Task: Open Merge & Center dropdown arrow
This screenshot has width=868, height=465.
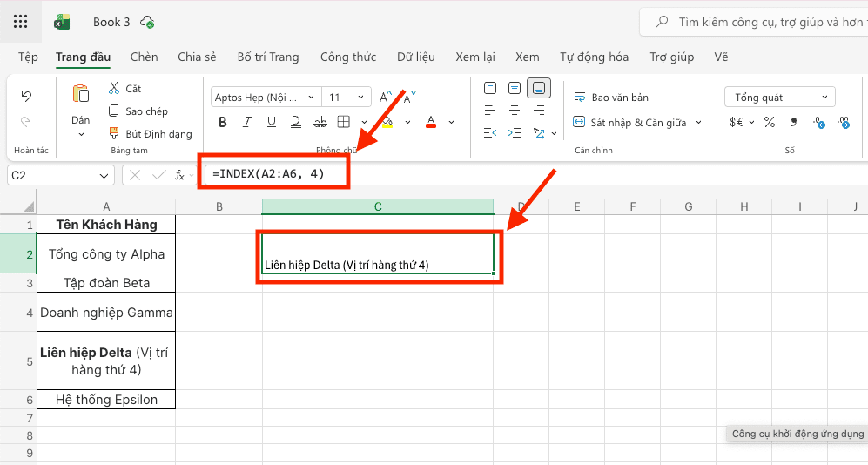Action: [698, 122]
